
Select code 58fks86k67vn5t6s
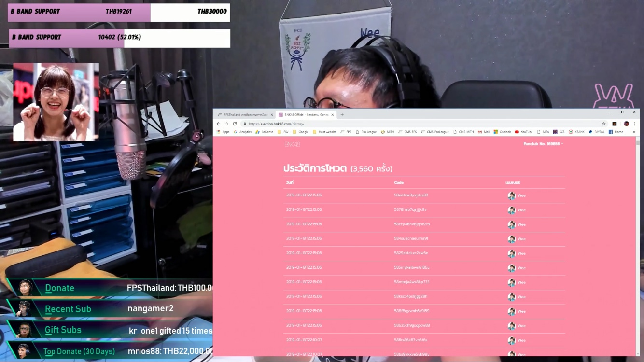(x=411, y=340)
